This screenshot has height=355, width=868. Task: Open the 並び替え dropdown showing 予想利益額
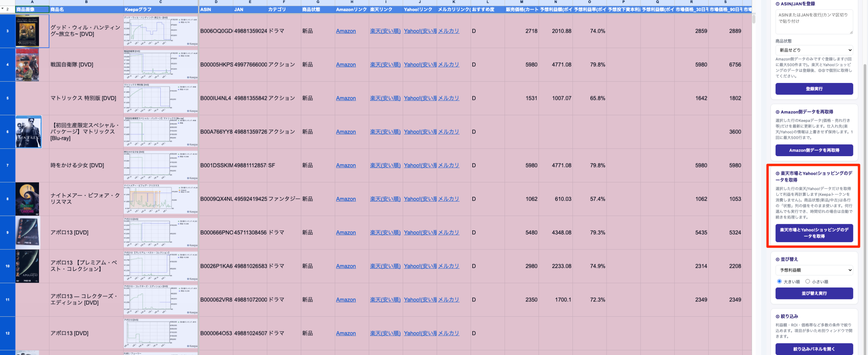[x=814, y=270]
